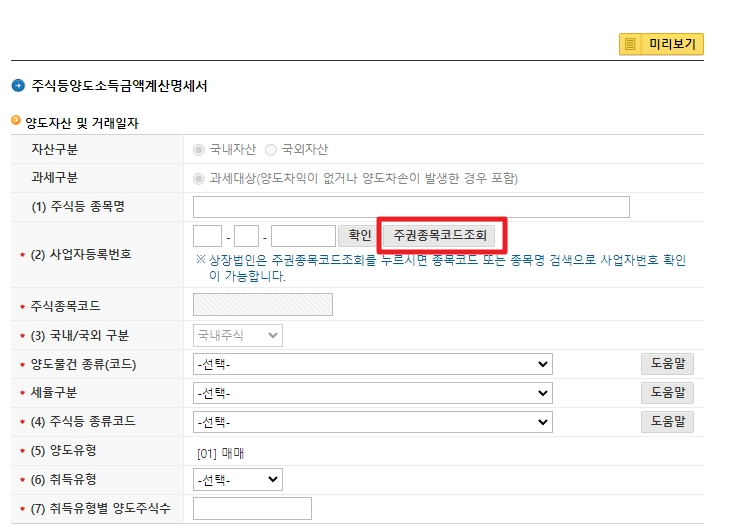The width and height of the screenshot is (739, 528).
Task: Click the 주식등양도소득금액계산명세서 heading
Action: point(119,86)
